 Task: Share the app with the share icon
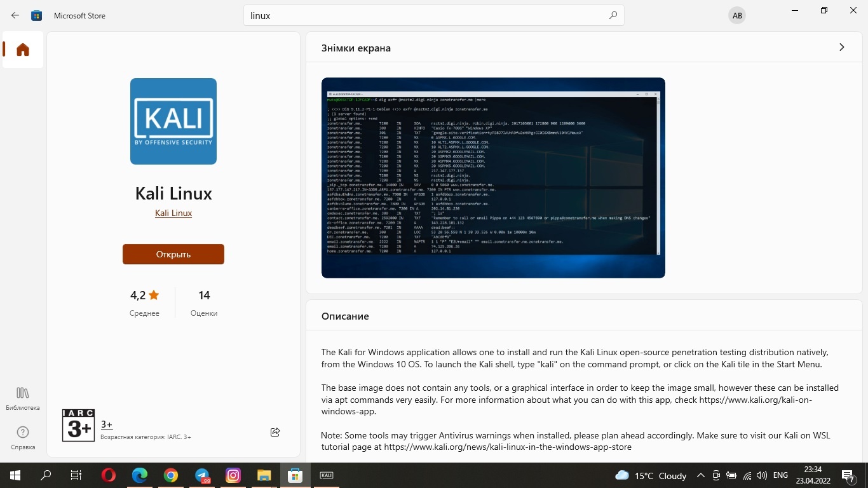tap(275, 432)
